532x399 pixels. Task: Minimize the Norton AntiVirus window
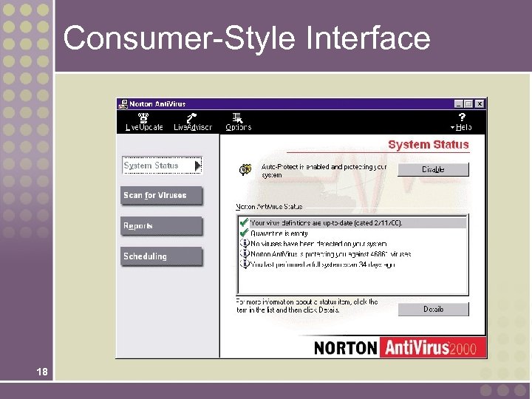click(x=459, y=104)
